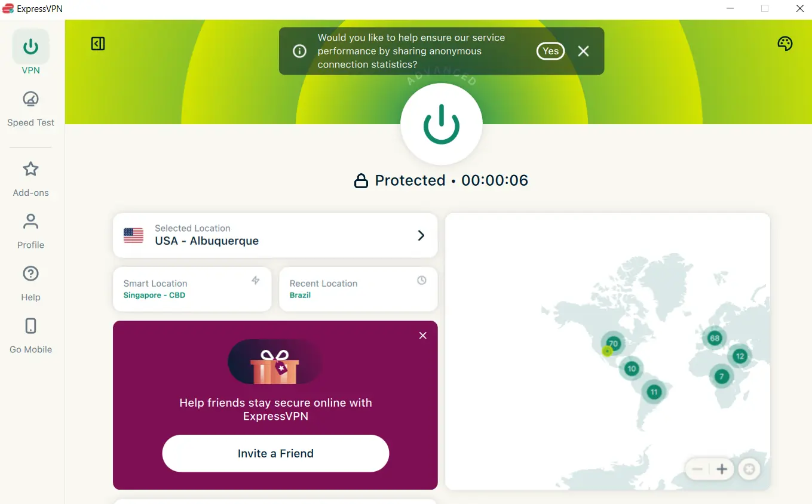Click the Invite a Friend button
This screenshot has width=812, height=504.
(275, 453)
